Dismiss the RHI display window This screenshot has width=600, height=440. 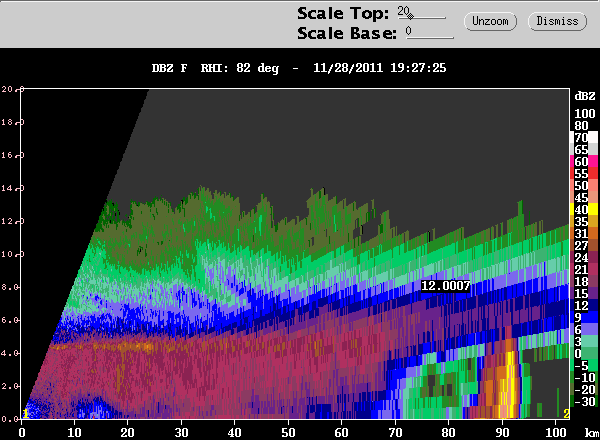point(557,21)
